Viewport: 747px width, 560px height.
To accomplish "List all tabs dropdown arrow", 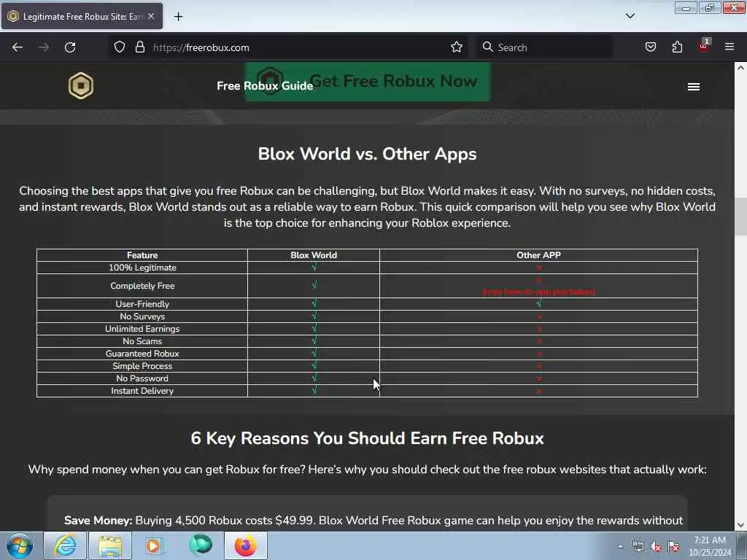I will click(x=630, y=16).
